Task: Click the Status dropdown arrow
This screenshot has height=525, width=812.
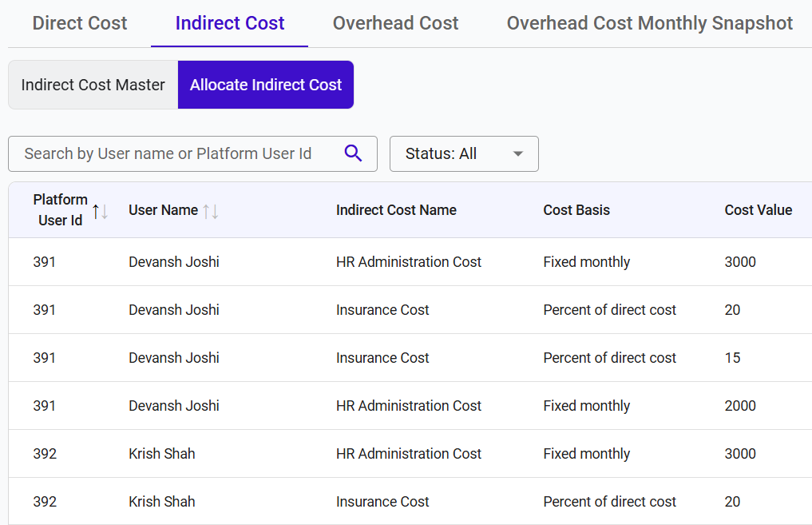Action: 518,154
